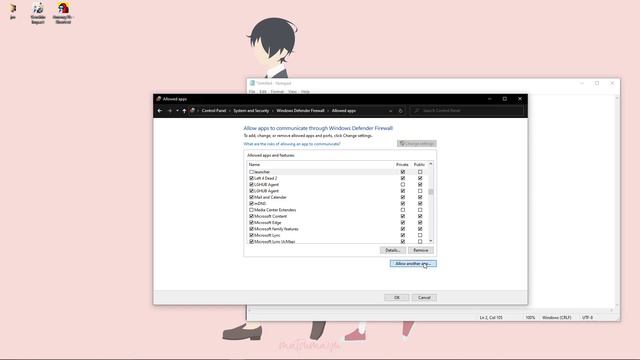Image resolution: width=640 pixels, height=360 pixels.
Task: Open the Format menu in Notepad
Action: [277, 91]
